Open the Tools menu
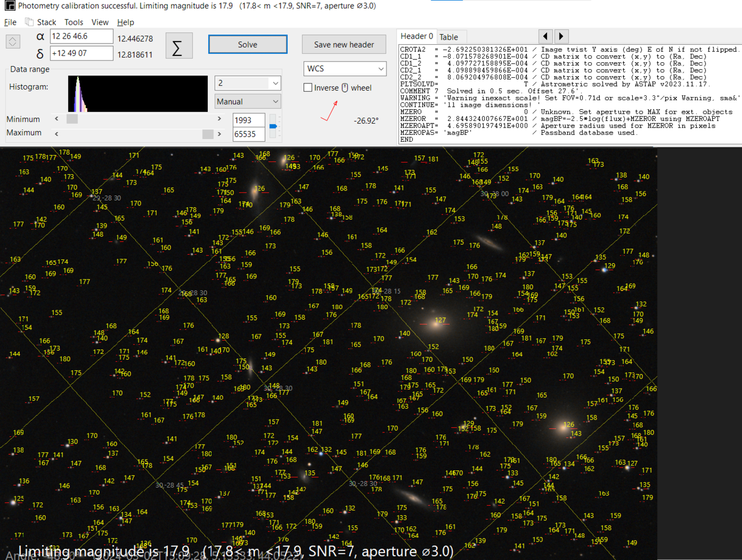This screenshot has height=560, width=742. click(73, 22)
